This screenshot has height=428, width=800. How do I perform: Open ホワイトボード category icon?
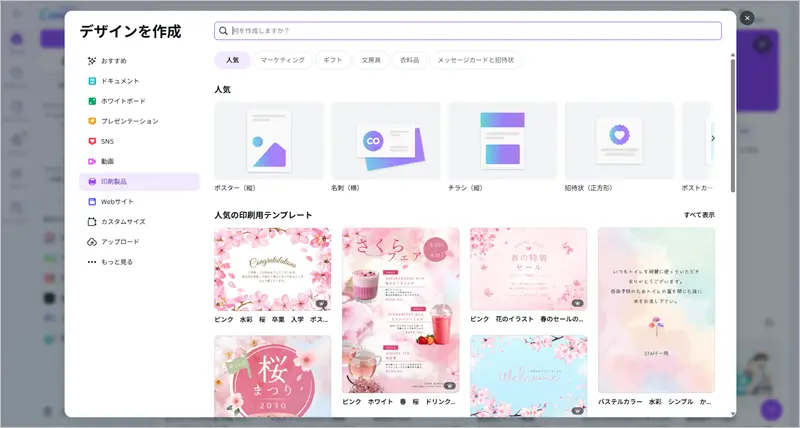point(92,101)
